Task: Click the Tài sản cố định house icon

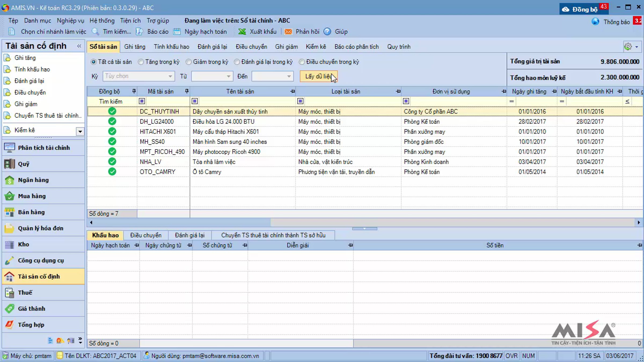Action: (9, 276)
